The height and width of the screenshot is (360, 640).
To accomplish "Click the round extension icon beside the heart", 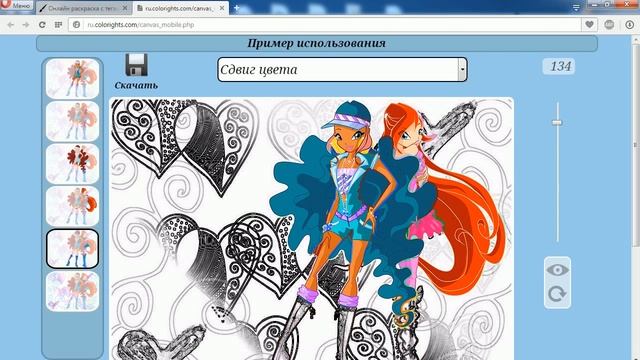I will (x=609, y=25).
